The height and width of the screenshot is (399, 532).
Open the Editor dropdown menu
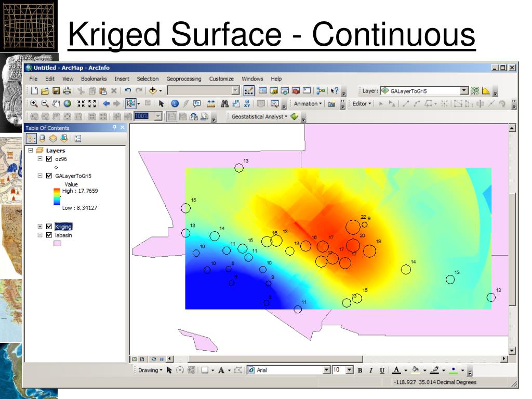click(x=362, y=103)
